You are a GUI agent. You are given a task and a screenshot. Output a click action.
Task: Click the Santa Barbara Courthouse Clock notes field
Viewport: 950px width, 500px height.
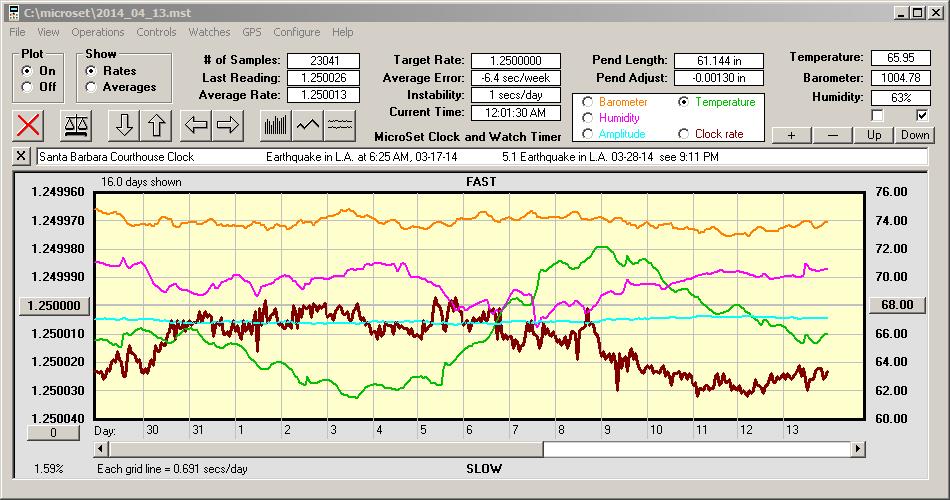480,157
